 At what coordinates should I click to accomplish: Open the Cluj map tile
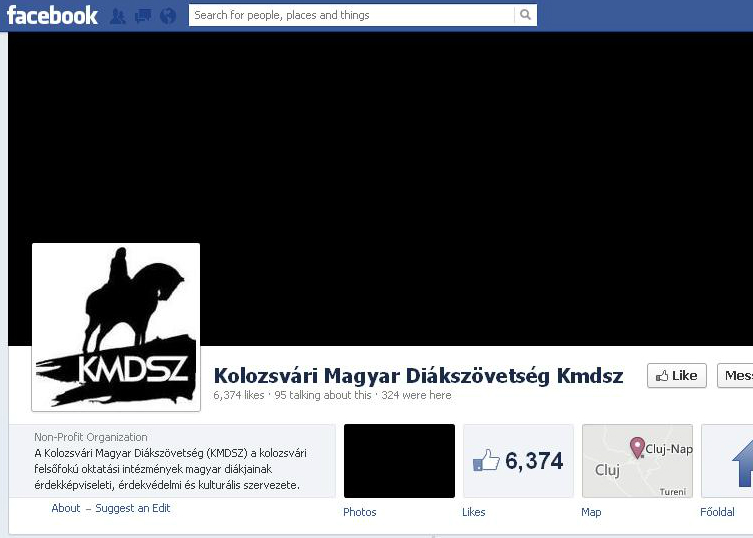pos(637,461)
